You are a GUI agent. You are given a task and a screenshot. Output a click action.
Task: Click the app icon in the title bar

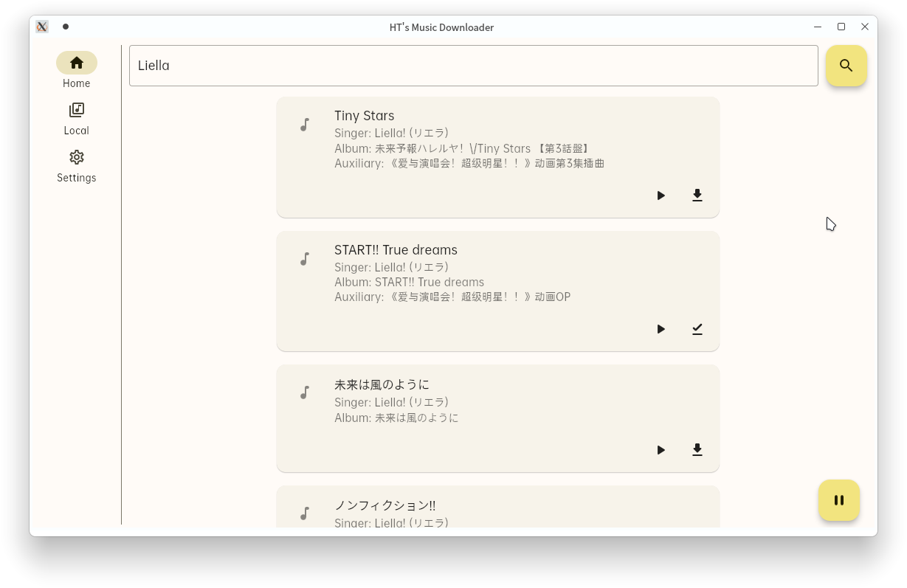42,27
